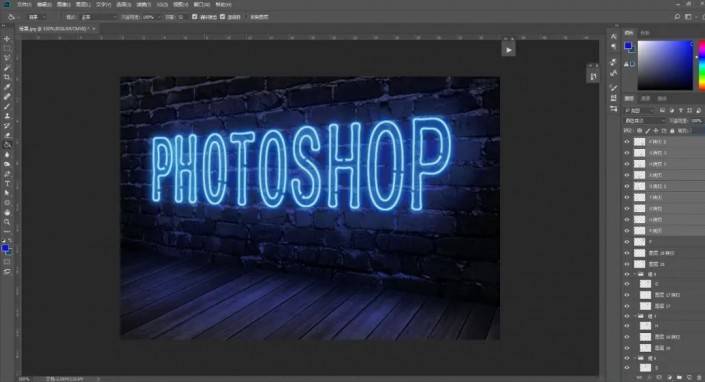This screenshot has width=705, height=382.
Task: Toggle the anti-alias checkbox in options bar
Action: [x=195, y=17]
